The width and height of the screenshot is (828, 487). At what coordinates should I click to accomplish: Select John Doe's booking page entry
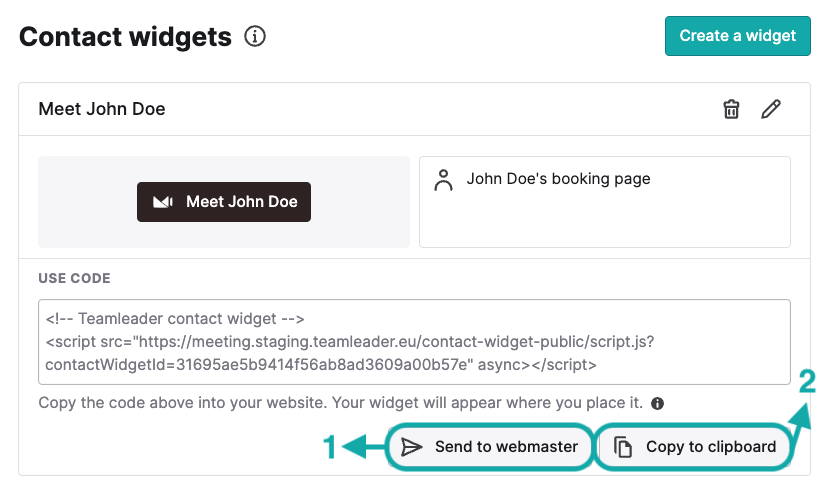[x=605, y=202]
